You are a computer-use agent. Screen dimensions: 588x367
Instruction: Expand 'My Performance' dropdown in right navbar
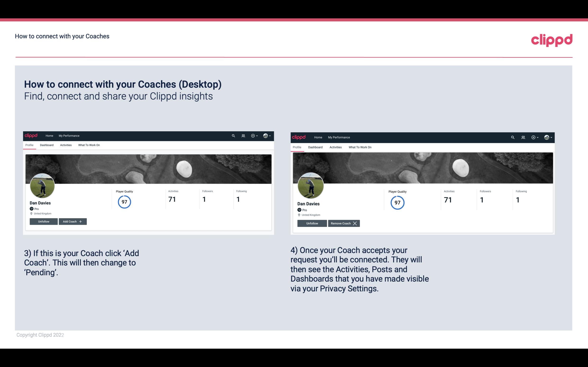pyautogui.click(x=339, y=137)
